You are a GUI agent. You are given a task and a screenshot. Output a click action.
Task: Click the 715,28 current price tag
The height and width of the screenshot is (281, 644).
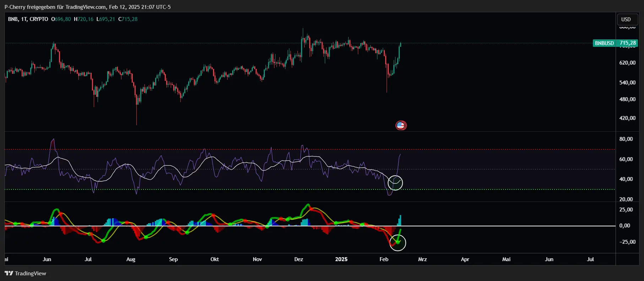point(628,43)
